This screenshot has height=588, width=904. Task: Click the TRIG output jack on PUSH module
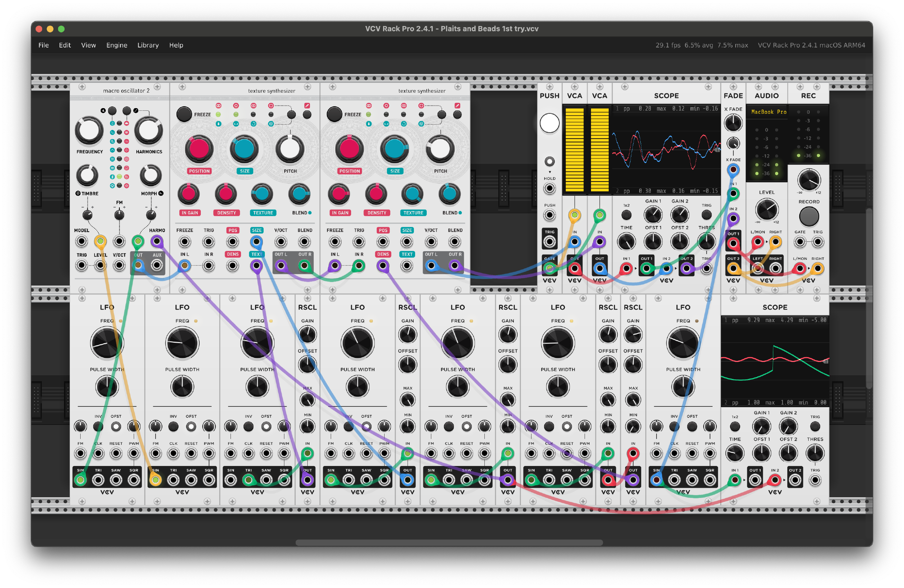(549, 241)
